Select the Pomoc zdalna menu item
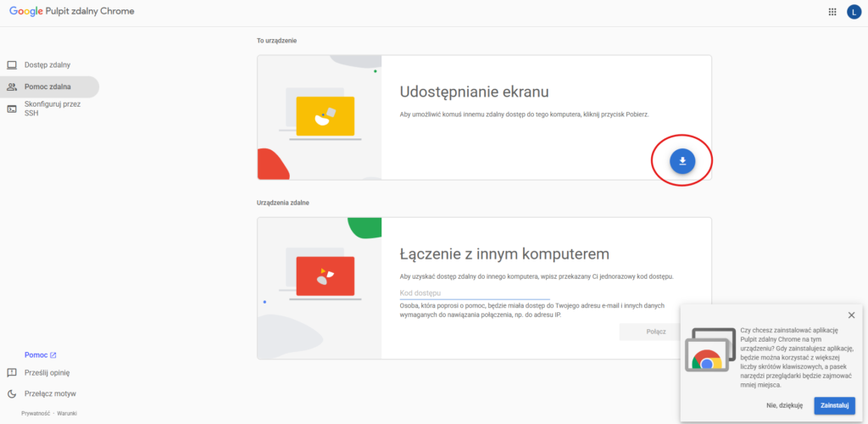This screenshot has height=424, width=868. (49, 86)
